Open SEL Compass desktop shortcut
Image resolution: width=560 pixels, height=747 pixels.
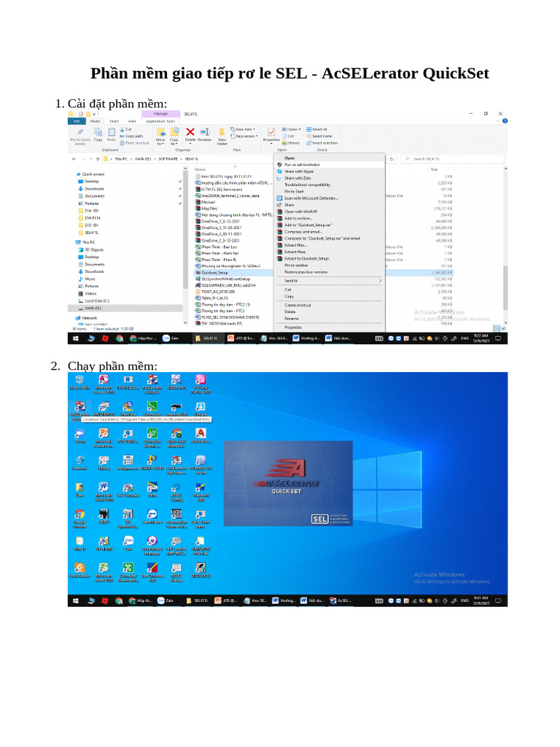128,489
